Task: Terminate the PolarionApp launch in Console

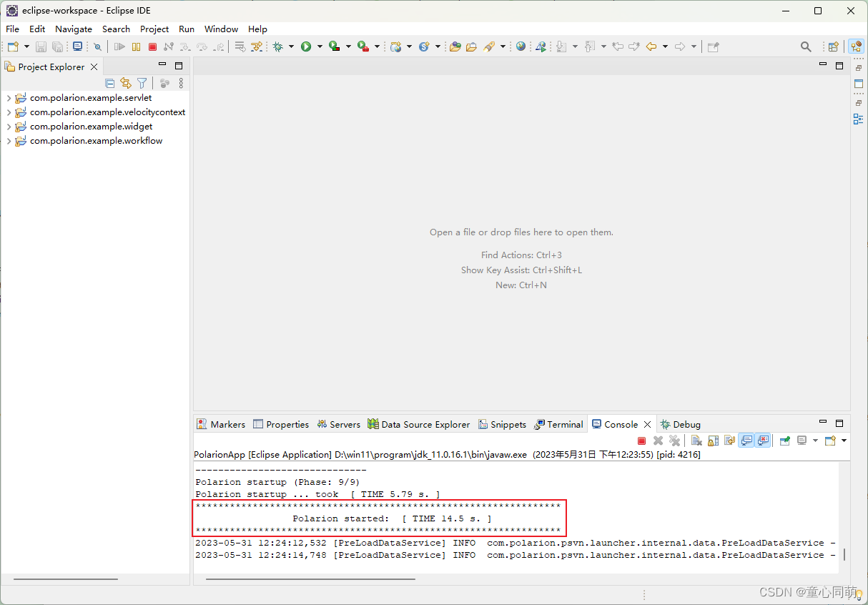Action: pyautogui.click(x=641, y=441)
